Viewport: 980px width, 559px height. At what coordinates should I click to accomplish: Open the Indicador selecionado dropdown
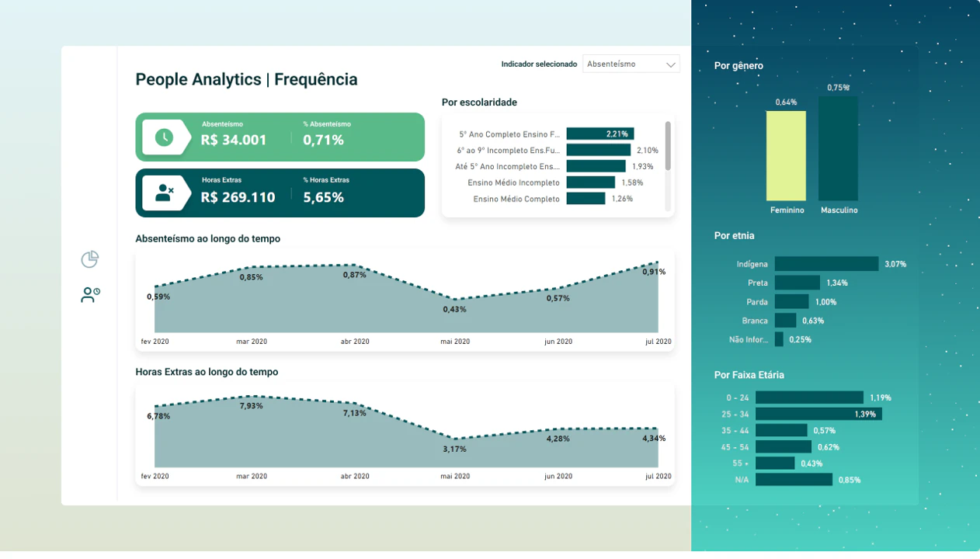[x=631, y=64]
